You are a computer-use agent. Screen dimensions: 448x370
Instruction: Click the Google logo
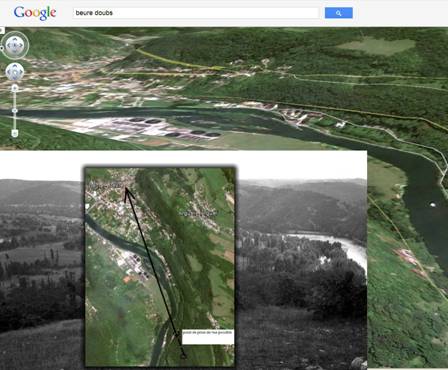point(35,13)
